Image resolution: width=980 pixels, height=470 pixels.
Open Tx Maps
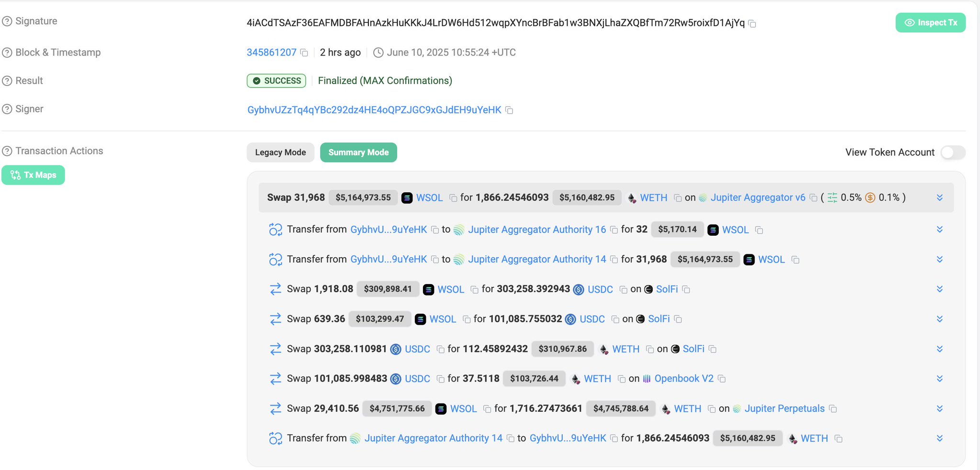tap(33, 175)
